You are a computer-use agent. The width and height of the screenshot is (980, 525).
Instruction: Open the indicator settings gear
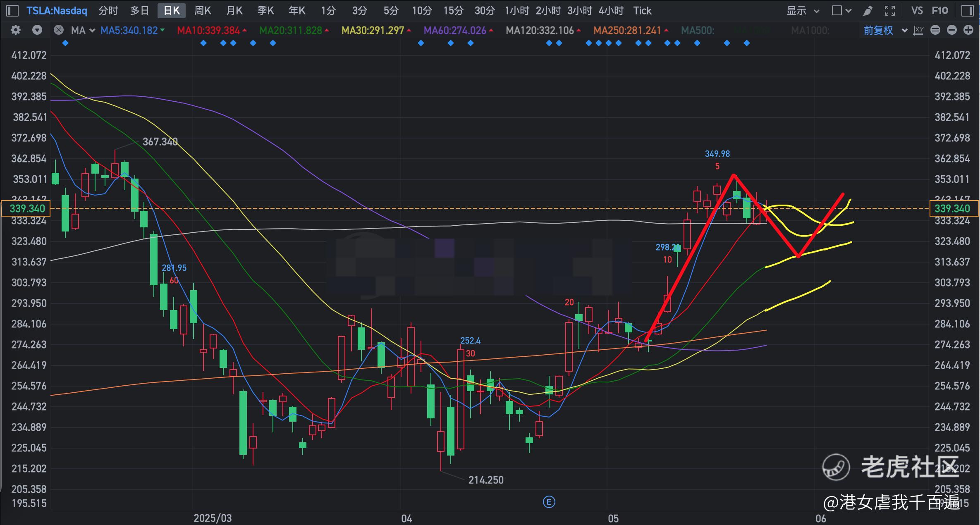[x=16, y=30]
